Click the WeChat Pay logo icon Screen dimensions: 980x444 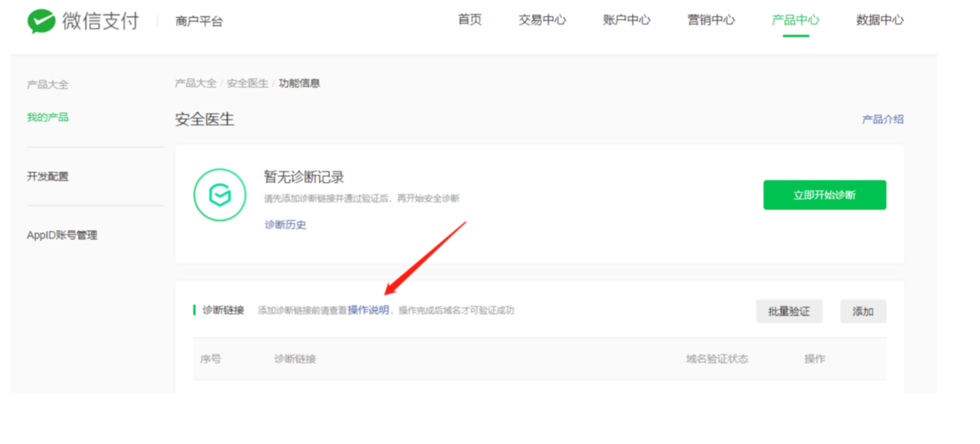(41, 21)
